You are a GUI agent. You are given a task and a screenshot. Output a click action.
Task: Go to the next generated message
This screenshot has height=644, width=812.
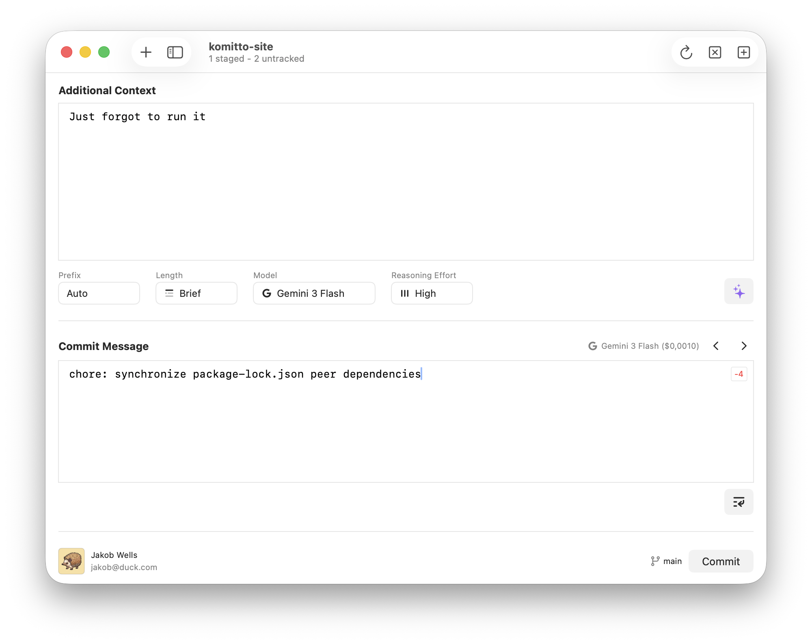coord(744,346)
